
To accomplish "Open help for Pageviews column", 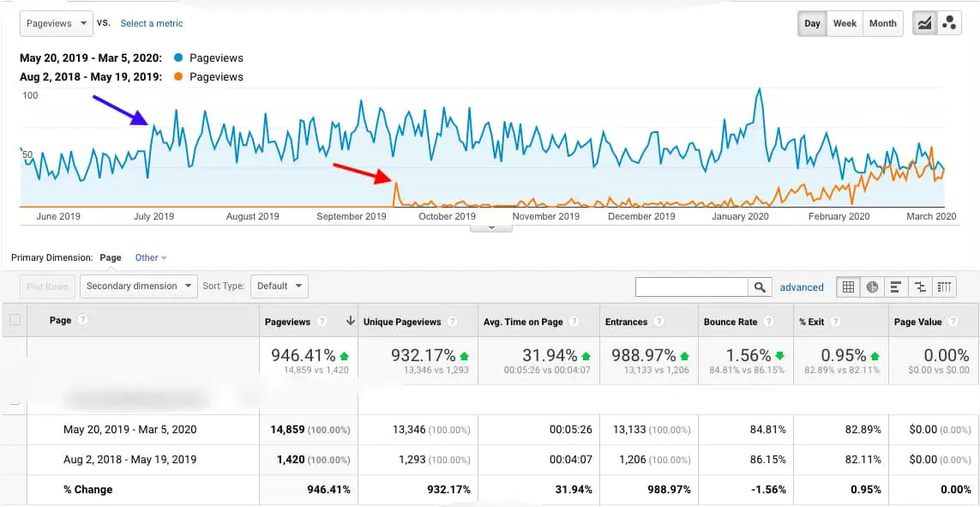I will coord(322,322).
